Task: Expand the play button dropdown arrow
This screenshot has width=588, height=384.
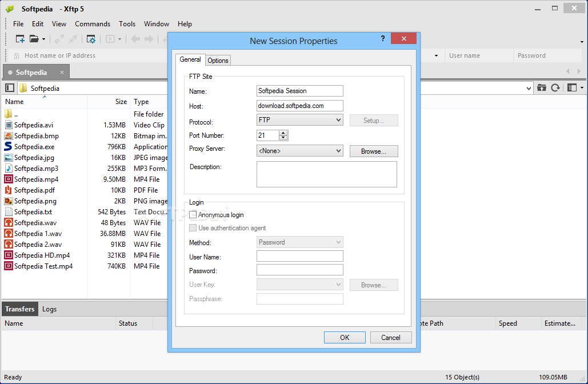Action: tap(119, 39)
